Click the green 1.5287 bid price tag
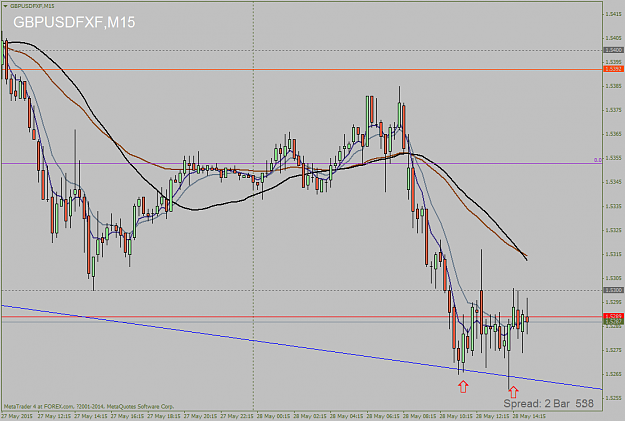 click(613, 321)
